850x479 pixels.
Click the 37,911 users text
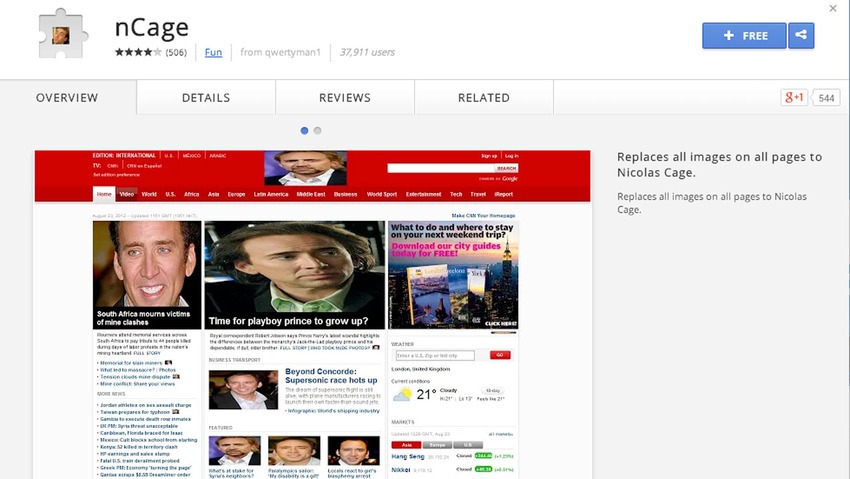[367, 52]
